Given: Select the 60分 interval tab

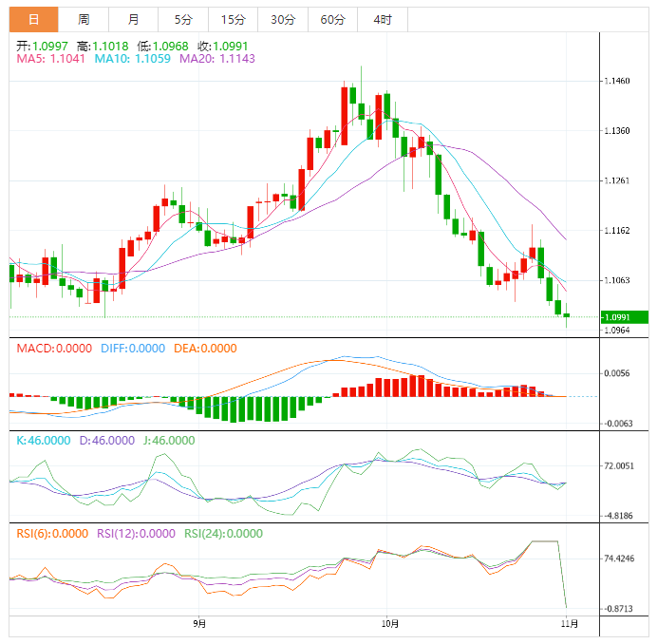Looking at the screenshot, I should (x=332, y=19).
